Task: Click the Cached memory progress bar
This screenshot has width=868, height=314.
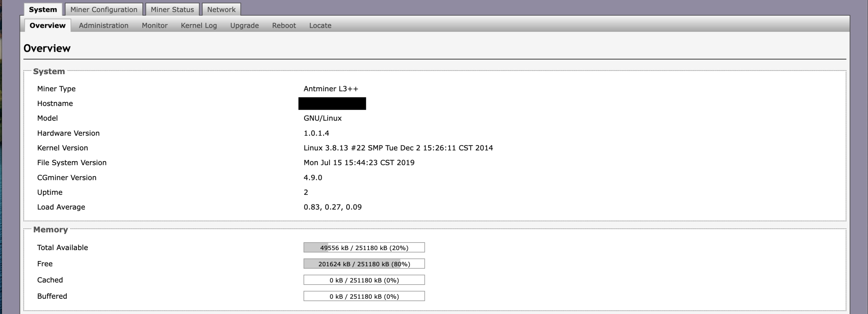Action: pyautogui.click(x=364, y=280)
